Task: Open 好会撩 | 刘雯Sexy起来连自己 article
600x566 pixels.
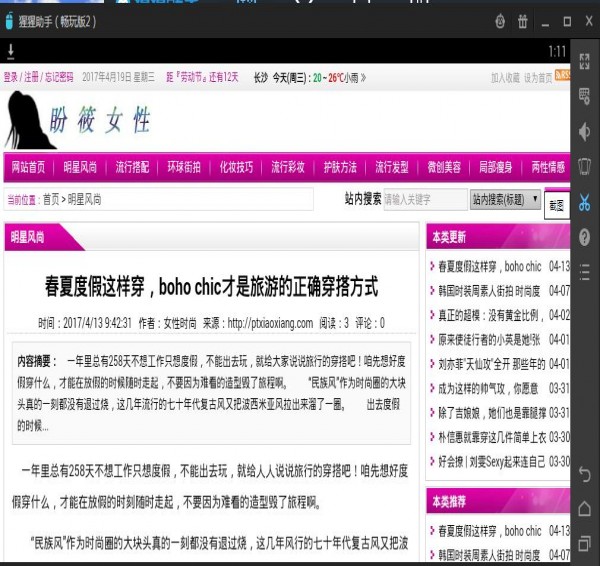Action: (492, 462)
